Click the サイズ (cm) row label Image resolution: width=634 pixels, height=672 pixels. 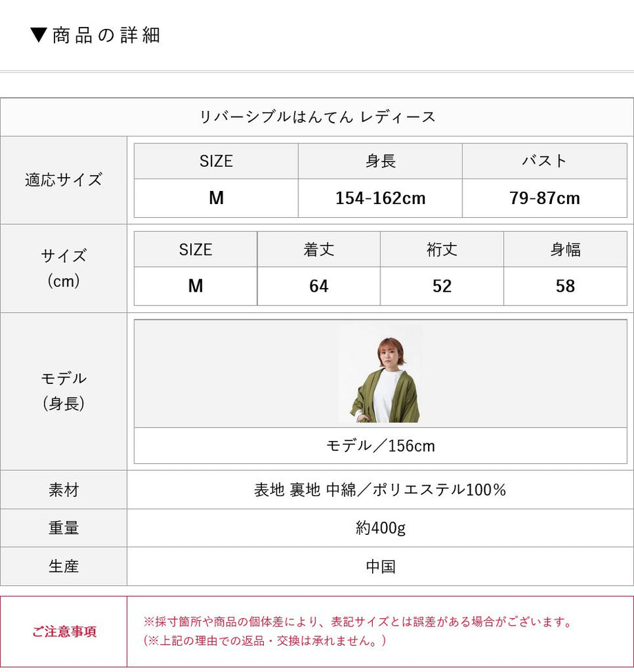click(63, 268)
